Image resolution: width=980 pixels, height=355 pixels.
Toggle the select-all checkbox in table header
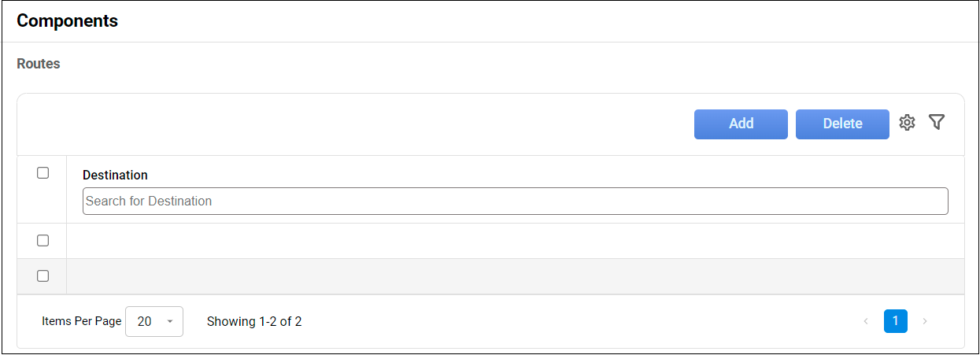[43, 173]
